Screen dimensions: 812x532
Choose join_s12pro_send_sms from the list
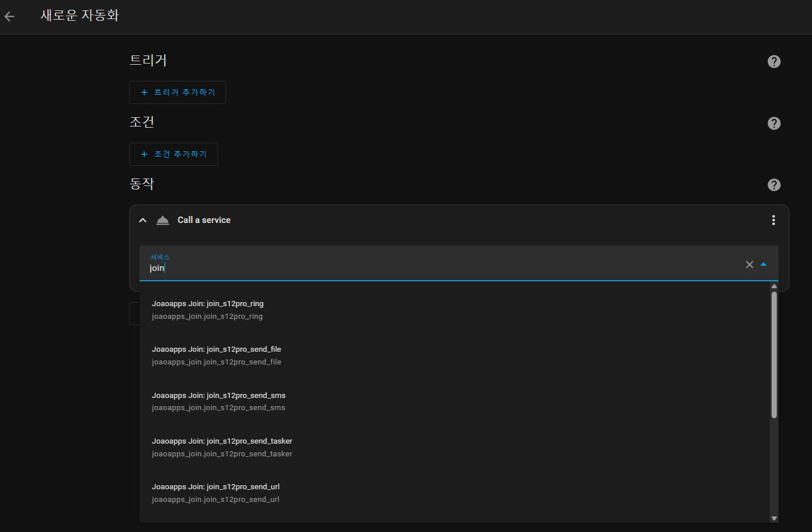[219, 401]
